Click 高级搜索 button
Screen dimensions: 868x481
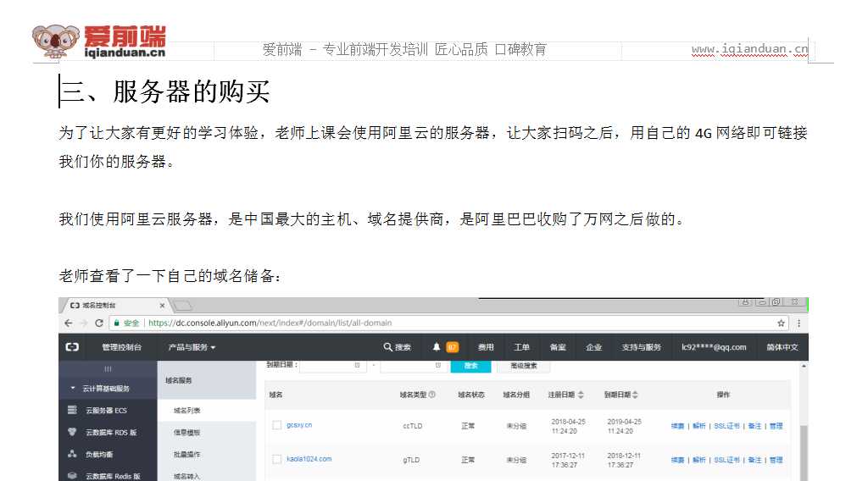(x=523, y=366)
